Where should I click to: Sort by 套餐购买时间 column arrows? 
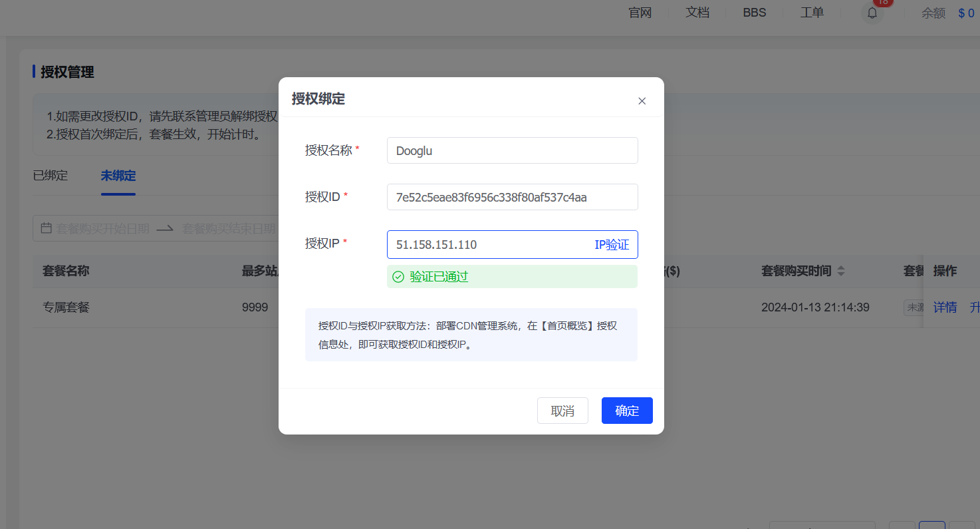point(841,271)
